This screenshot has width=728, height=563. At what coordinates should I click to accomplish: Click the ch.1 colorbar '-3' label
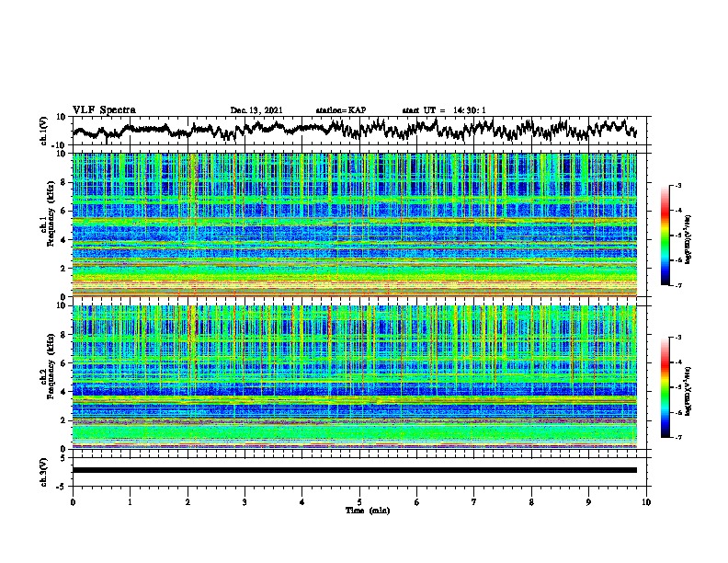[677, 185]
